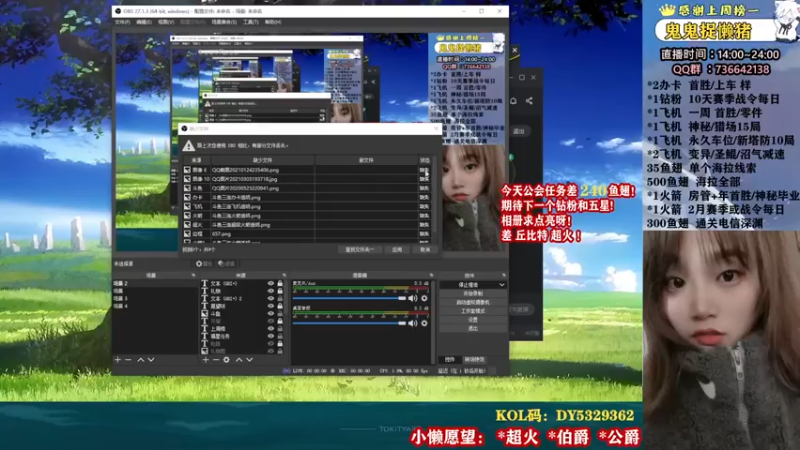
Task: Select the 657.png row in missing files
Action: click(308, 234)
